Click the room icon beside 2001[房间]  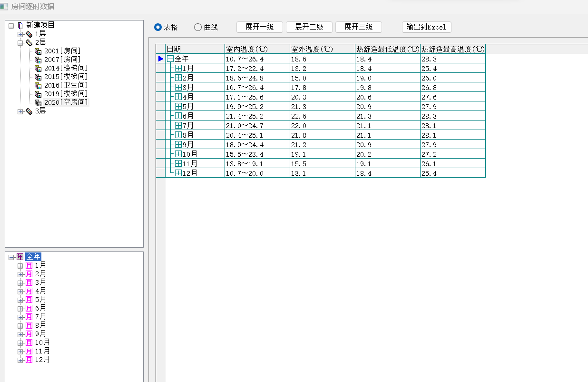pyautogui.click(x=38, y=51)
